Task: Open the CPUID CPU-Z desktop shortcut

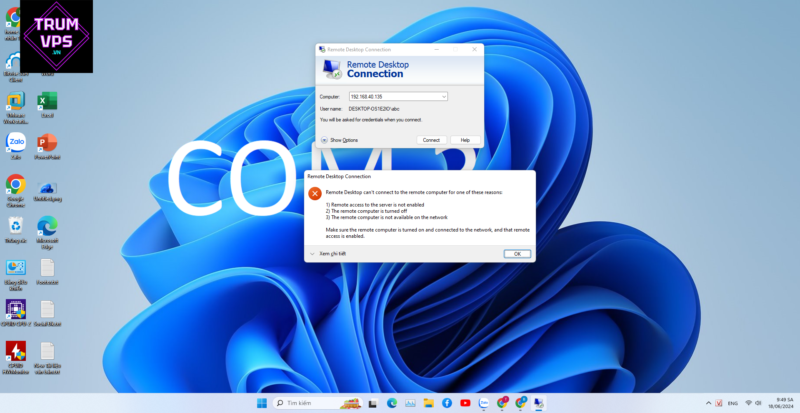Action: [16, 312]
